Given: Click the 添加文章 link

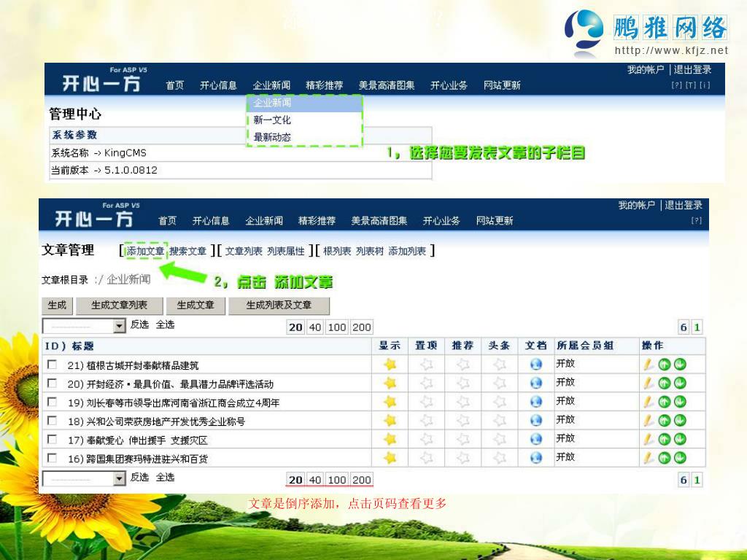Looking at the screenshot, I should (x=145, y=251).
